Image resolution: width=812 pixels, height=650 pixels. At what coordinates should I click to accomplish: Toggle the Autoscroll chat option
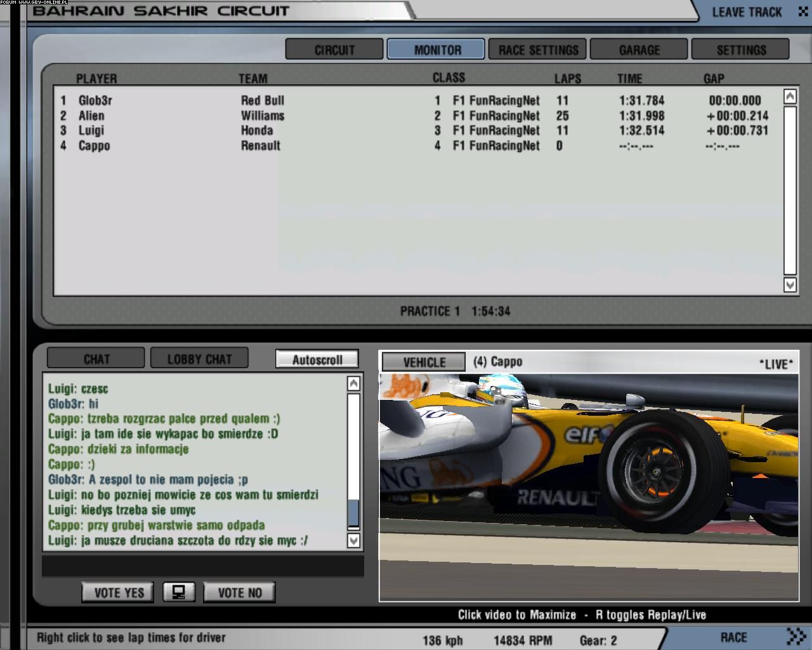click(x=317, y=359)
